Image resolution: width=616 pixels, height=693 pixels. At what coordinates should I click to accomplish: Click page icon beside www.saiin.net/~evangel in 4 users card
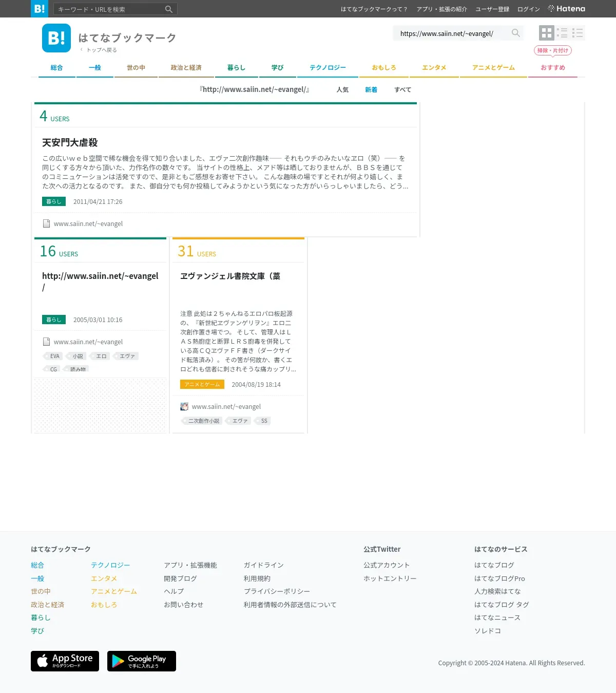coord(46,223)
